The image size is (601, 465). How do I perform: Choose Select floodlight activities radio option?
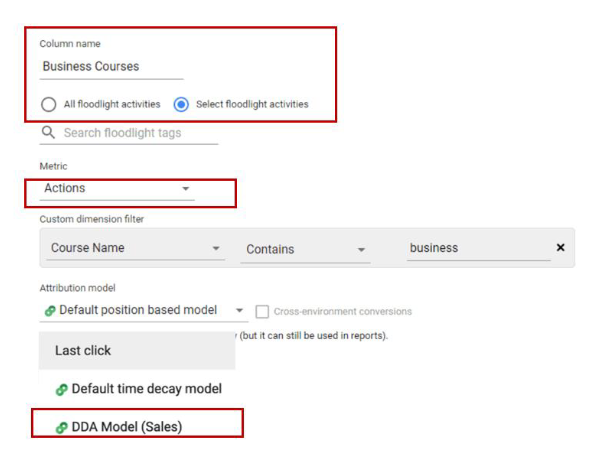(181, 104)
